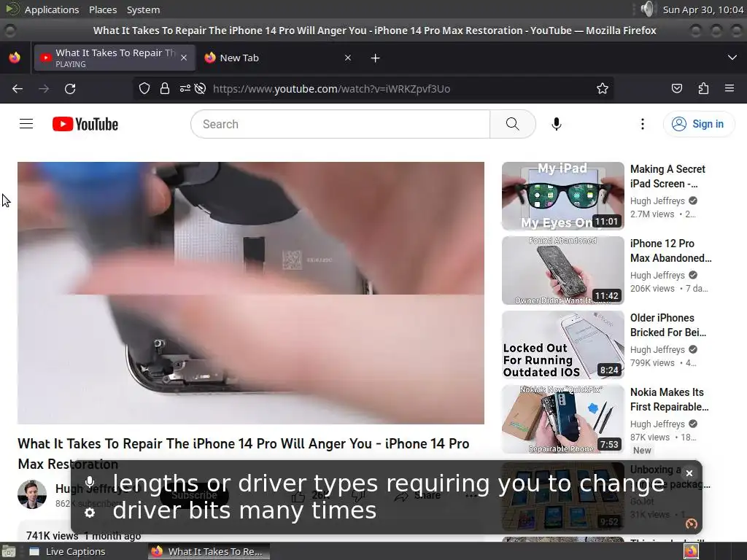Go back to previous page
This screenshot has height=560, width=747.
[18, 88]
